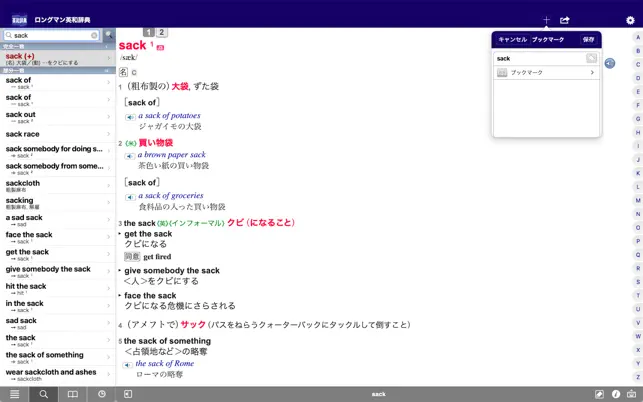The height and width of the screenshot is (402, 643).
Task: Tap the example 'the sack of Rome'
Action: (x=165, y=363)
